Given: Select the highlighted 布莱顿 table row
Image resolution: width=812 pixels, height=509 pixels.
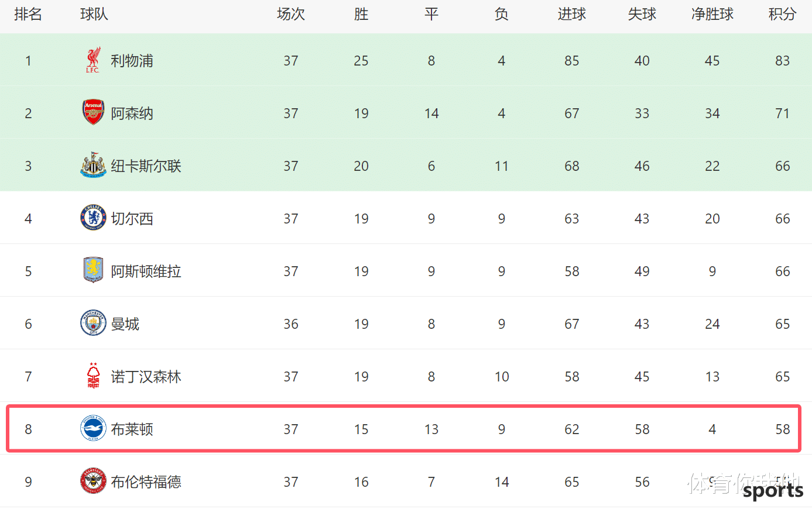Looking at the screenshot, I should click(403, 429).
